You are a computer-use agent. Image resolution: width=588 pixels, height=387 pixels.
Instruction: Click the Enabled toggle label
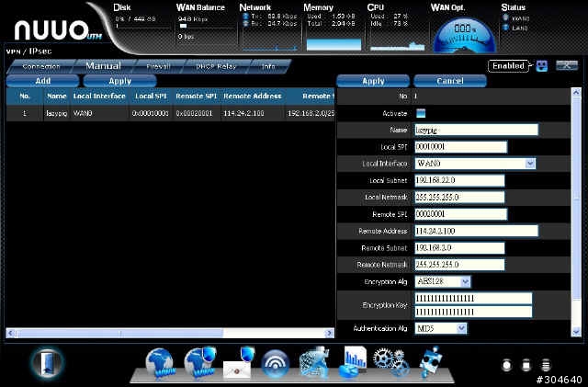click(508, 66)
